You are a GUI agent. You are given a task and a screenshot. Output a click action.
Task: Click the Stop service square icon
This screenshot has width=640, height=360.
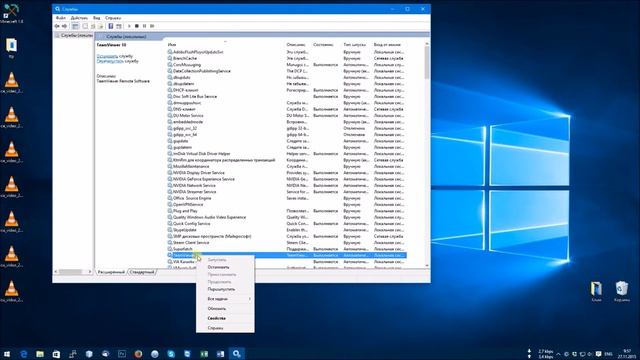pos(137,26)
